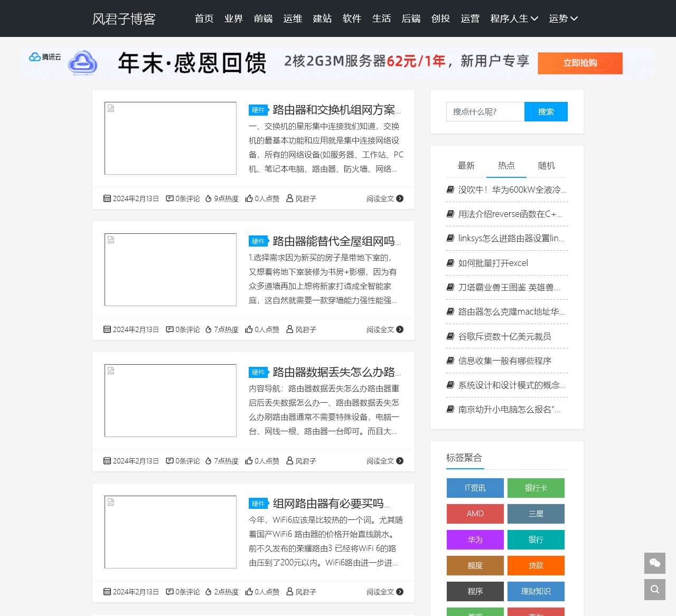The width and height of the screenshot is (676, 616).
Task: Click the 搜点什么呢? search input field
Action: coord(485,111)
